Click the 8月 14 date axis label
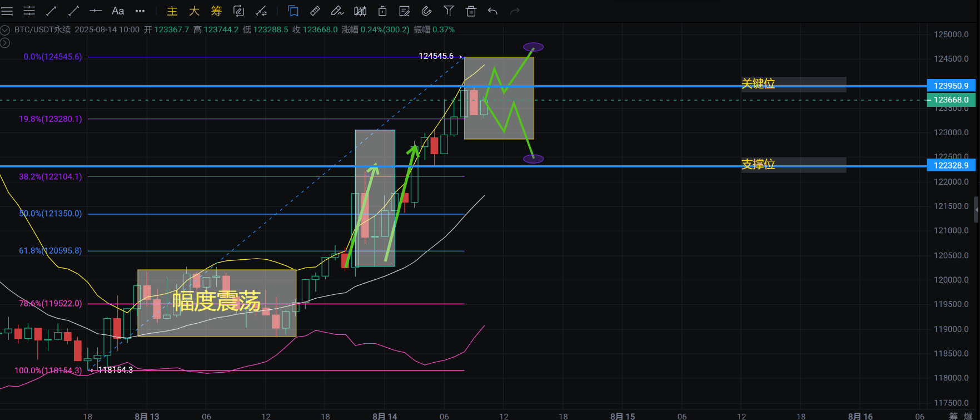The height and width of the screenshot is (420, 980). (x=385, y=416)
